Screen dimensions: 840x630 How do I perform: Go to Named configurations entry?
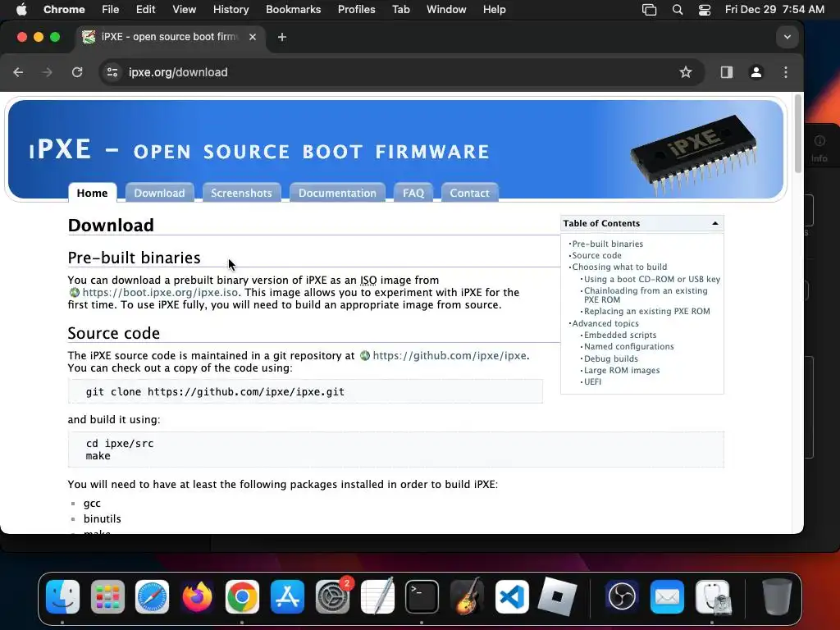click(629, 347)
